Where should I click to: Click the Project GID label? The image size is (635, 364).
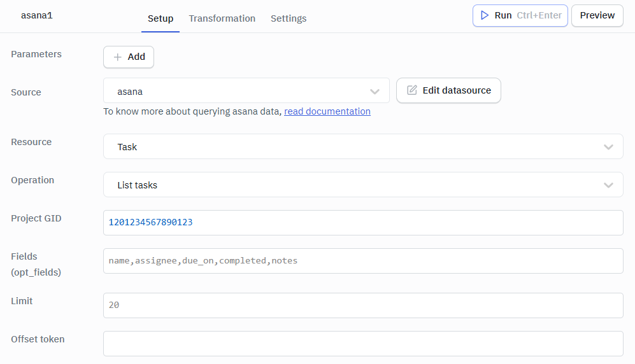pyautogui.click(x=36, y=218)
